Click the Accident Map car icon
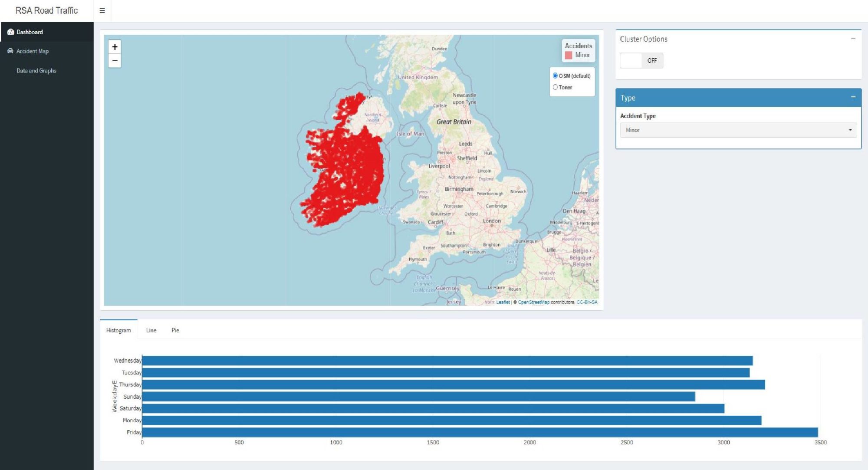The image size is (868, 470). [10, 51]
